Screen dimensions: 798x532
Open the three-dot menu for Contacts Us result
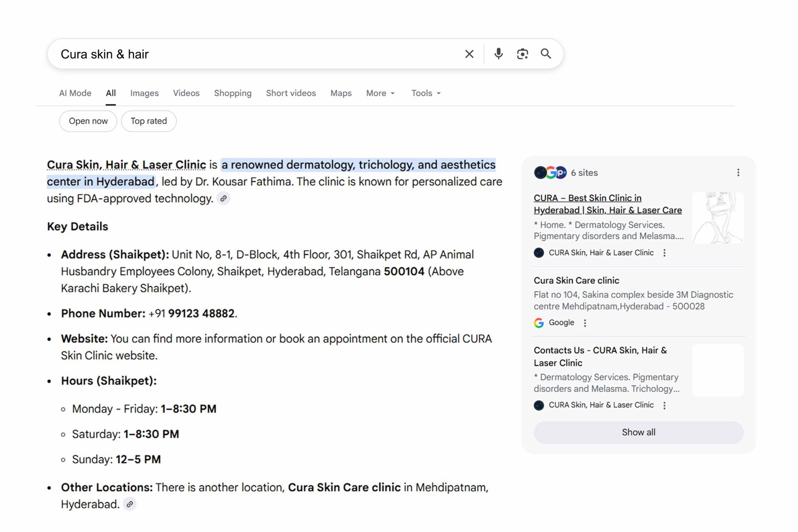tap(664, 405)
